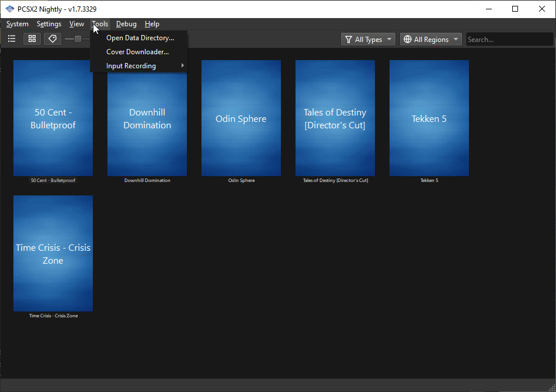The height and width of the screenshot is (392, 556).
Task: Select the Tekken 5 game cover
Action: coord(429,118)
